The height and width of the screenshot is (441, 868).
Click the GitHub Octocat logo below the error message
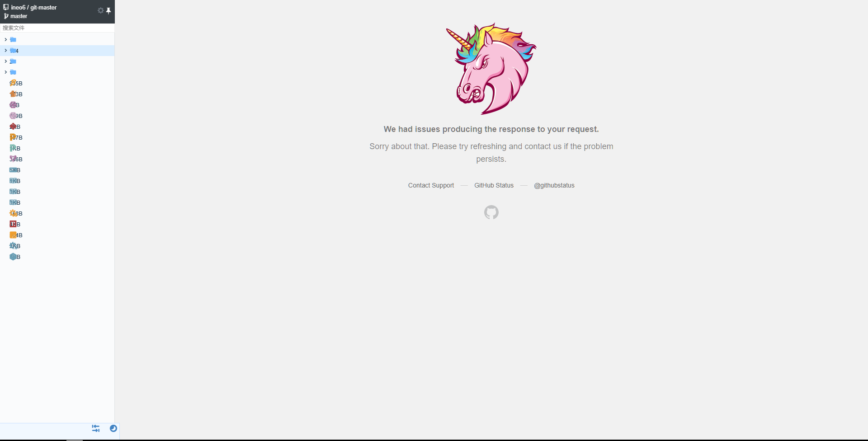coord(491,212)
